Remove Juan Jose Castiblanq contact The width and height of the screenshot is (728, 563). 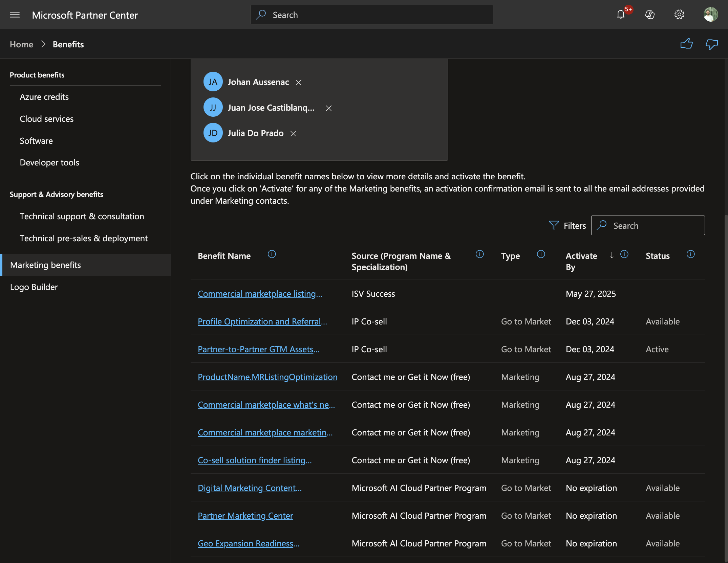pos(328,108)
